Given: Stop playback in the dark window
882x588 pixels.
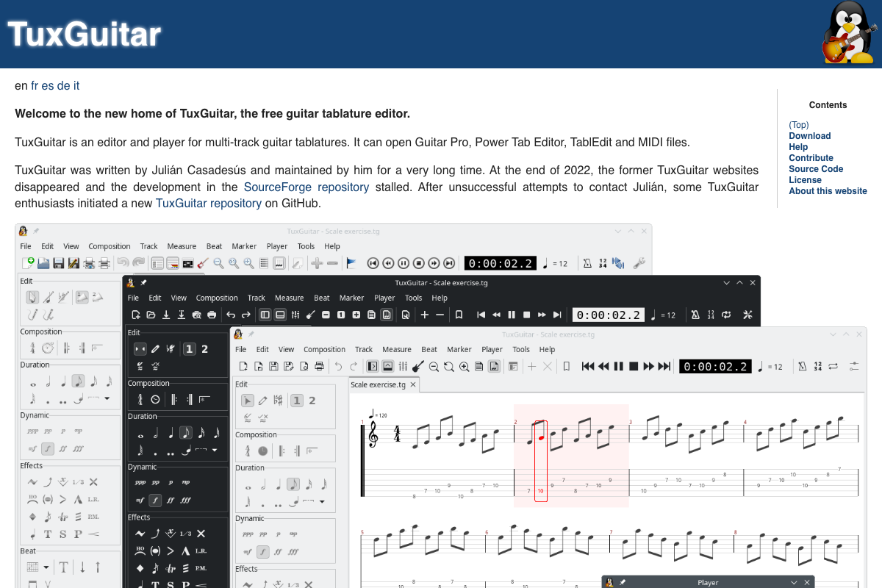Looking at the screenshot, I should point(526,315).
